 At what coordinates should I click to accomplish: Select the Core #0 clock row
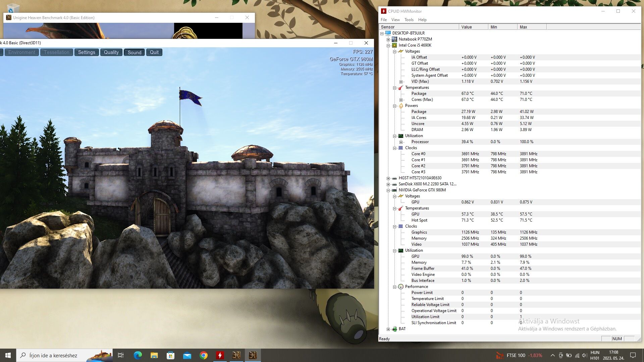509,154
